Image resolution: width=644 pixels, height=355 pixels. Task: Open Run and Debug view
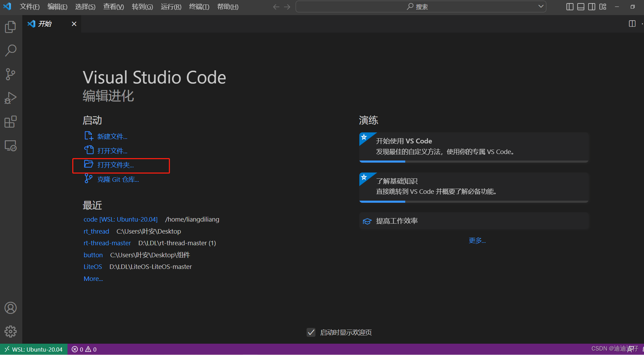11,98
